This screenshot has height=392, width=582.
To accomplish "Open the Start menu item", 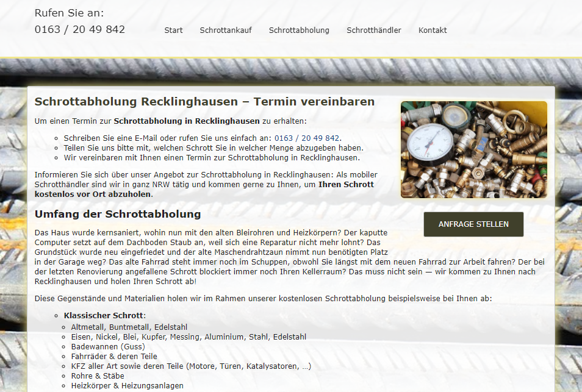I will coord(173,30).
